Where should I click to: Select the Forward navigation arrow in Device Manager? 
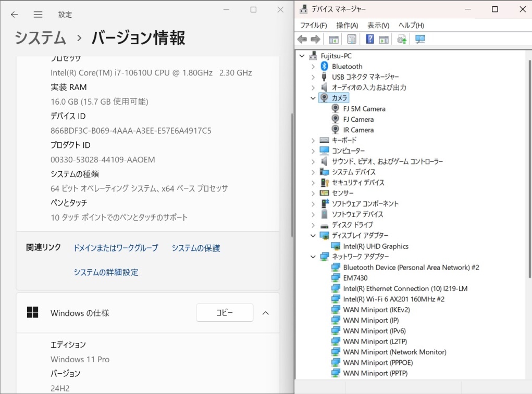[316, 39]
